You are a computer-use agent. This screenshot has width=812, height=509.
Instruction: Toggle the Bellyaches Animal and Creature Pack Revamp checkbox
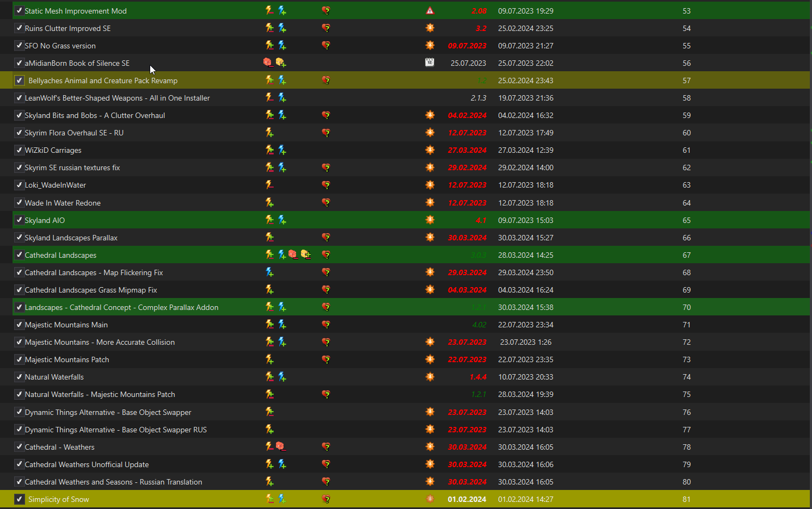[x=19, y=80]
